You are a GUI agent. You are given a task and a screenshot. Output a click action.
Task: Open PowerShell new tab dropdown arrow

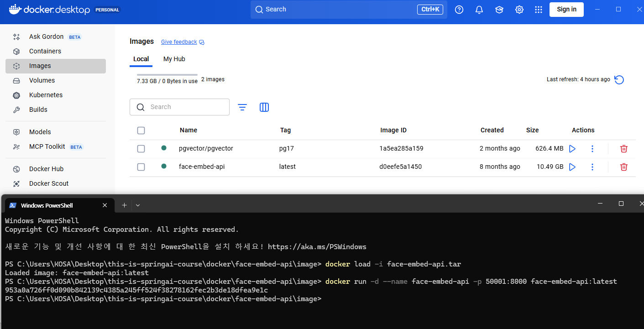pyautogui.click(x=138, y=205)
